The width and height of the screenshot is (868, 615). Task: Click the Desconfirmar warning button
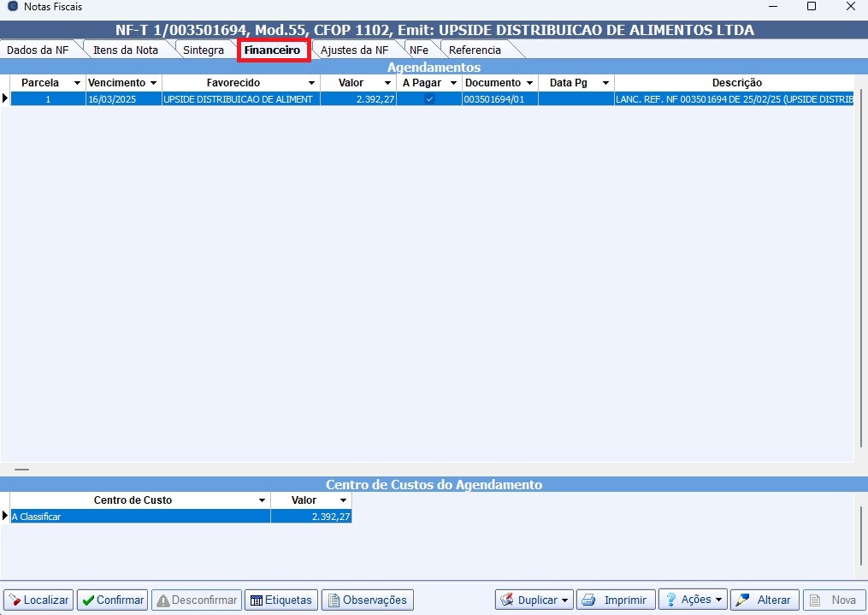[x=196, y=600]
